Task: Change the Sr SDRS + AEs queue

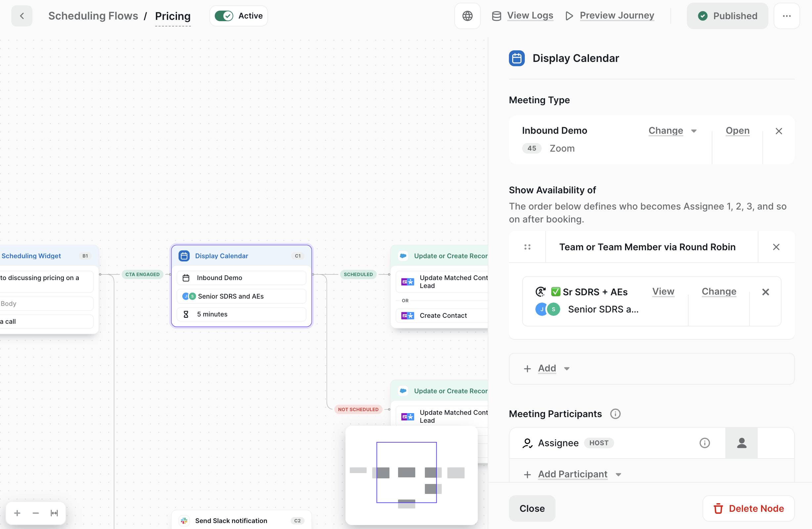Action: [719, 291]
